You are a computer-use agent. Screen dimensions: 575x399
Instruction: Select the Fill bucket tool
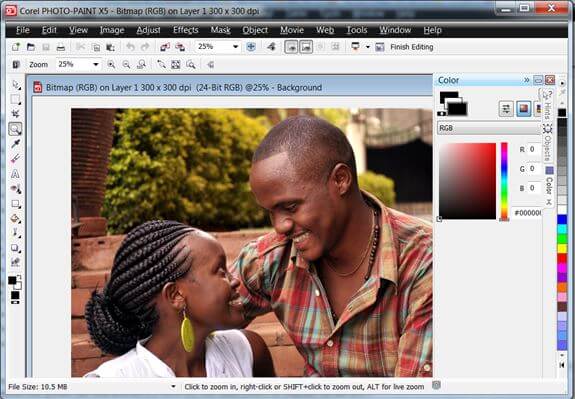click(x=15, y=219)
